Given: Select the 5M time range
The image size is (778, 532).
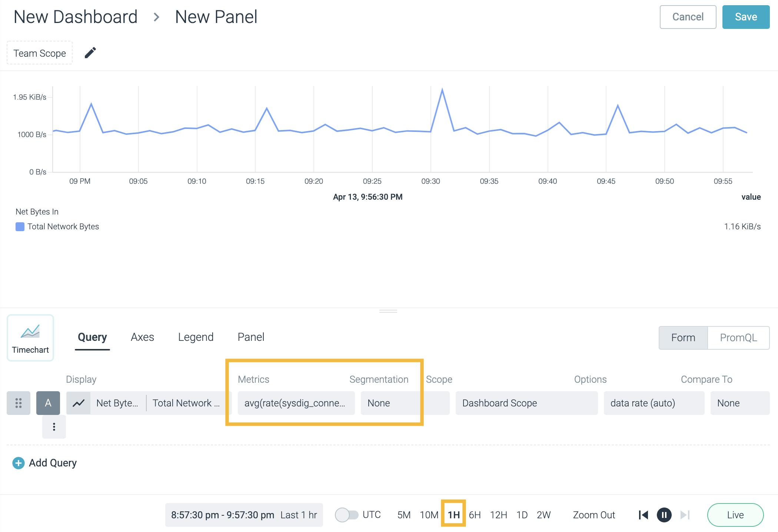Looking at the screenshot, I should tap(404, 515).
